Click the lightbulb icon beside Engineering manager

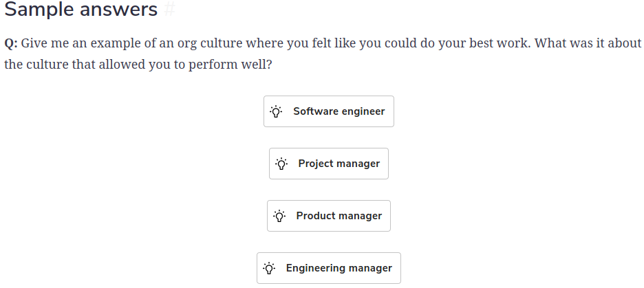tap(269, 268)
